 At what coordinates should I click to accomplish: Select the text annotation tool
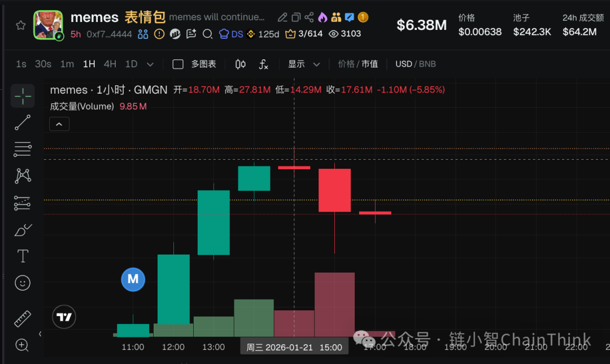[x=23, y=256]
